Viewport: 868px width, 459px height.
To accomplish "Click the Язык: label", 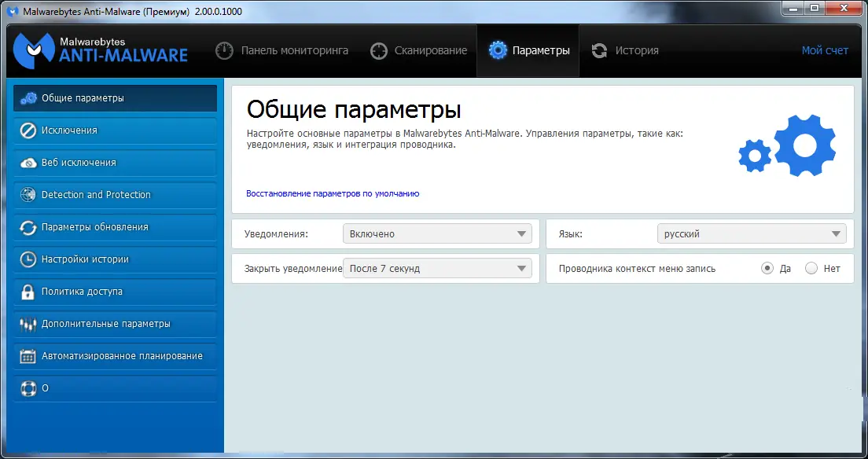I will 571,234.
